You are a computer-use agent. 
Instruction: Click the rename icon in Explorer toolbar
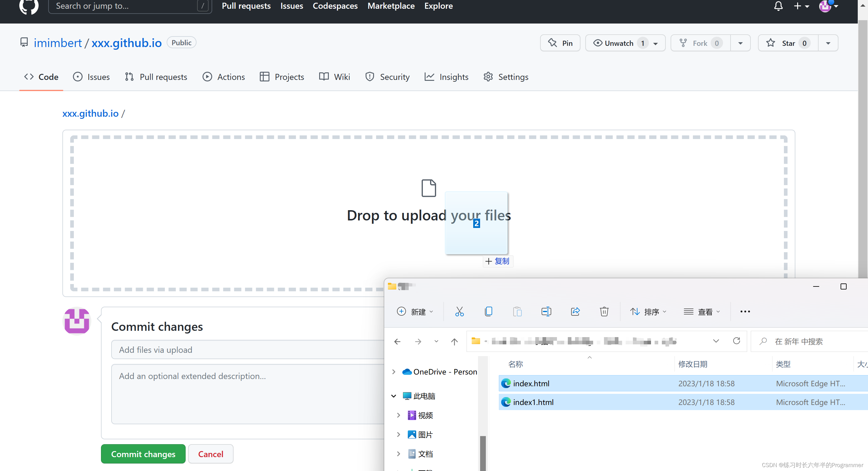546,311
